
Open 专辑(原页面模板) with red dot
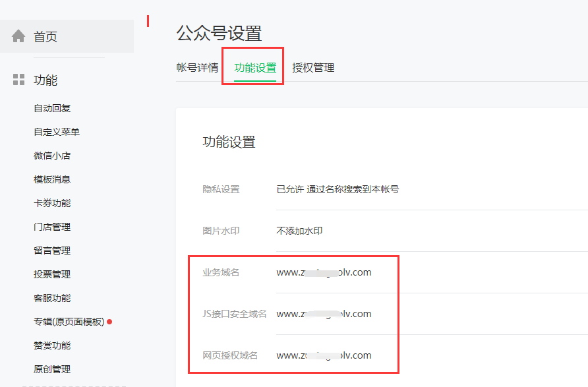[x=69, y=322]
